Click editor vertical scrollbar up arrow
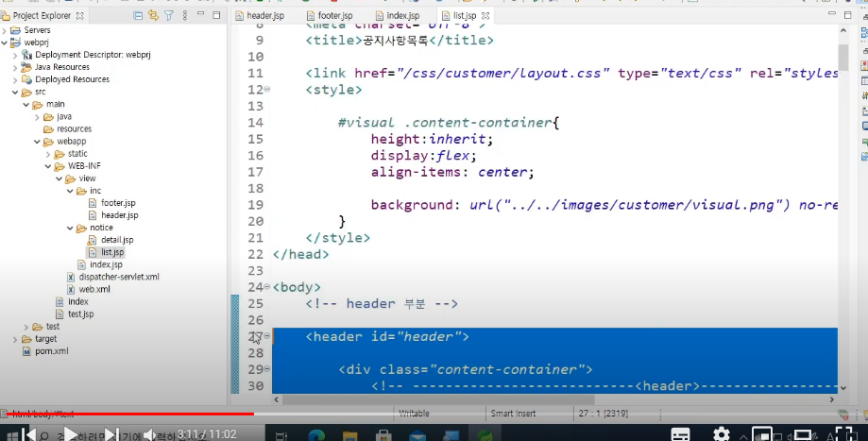The image size is (868, 441). 843,30
